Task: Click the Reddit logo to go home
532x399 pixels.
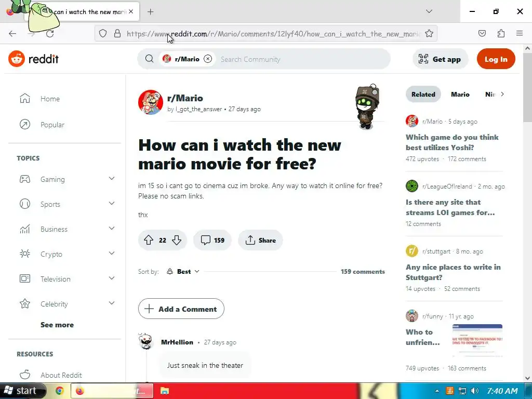Action: tap(33, 59)
